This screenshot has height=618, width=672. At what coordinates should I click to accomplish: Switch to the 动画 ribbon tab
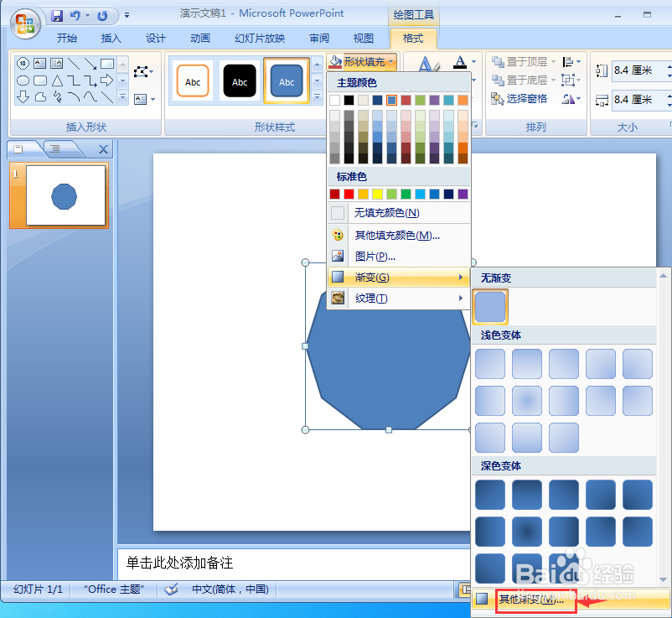pos(200,39)
